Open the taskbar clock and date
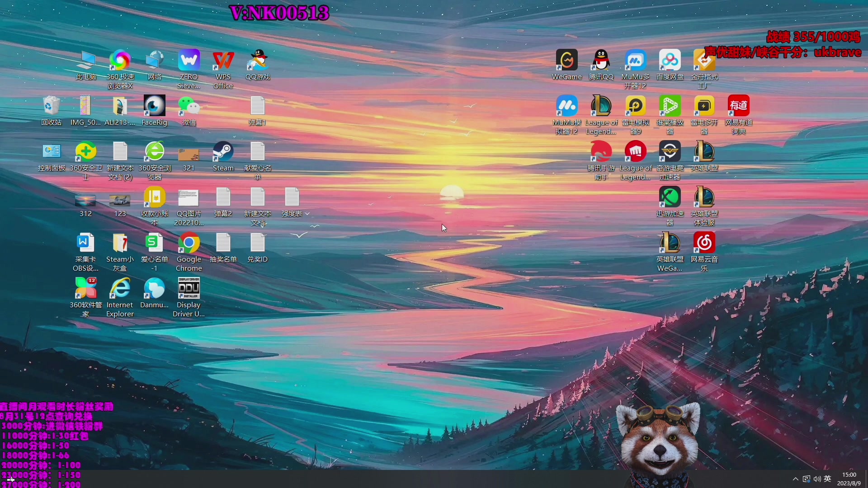The width and height of the screenshot is (868, 488). (x=849, y=479)
